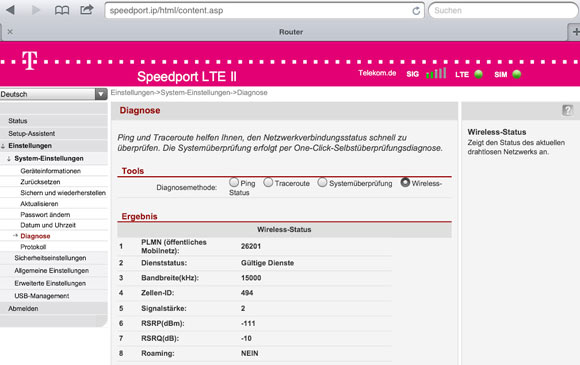Open Aktualisieren in sidebar
The width and height of the screenshot is (580, 365).
tap(39, 204)
